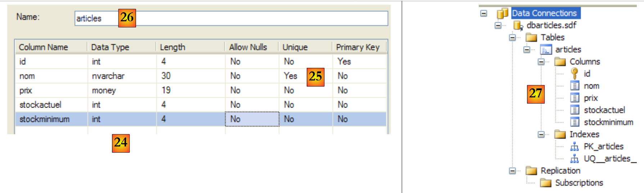Click the Name text field containing articles
Image resolution: width=644 pixels, height=193 pixels.
point(252,18)
